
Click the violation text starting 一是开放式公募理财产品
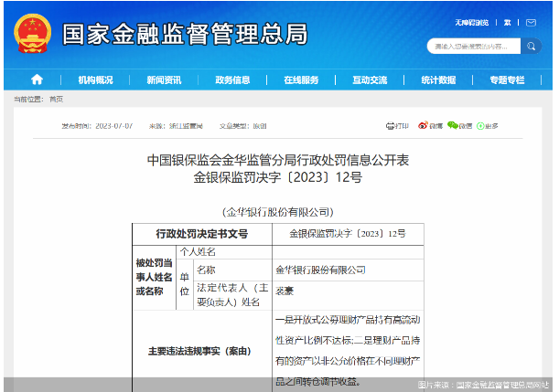(348, 351)
